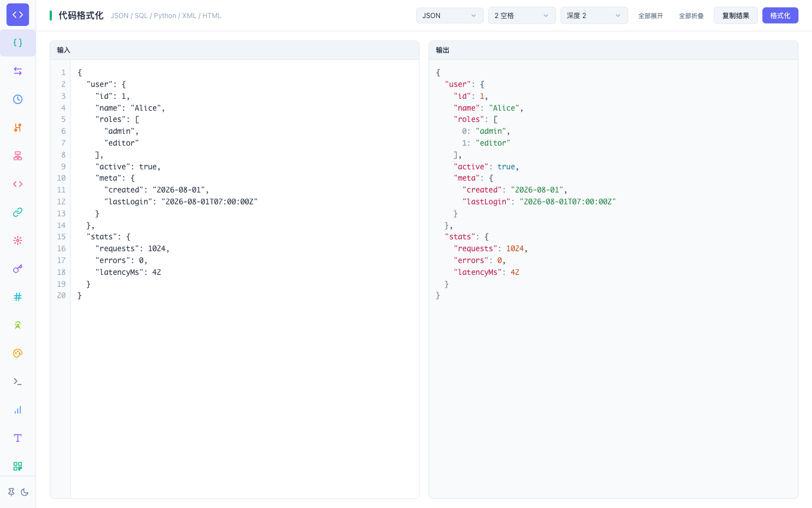Collapse the root opening brace in output

(x=438, y=72)
